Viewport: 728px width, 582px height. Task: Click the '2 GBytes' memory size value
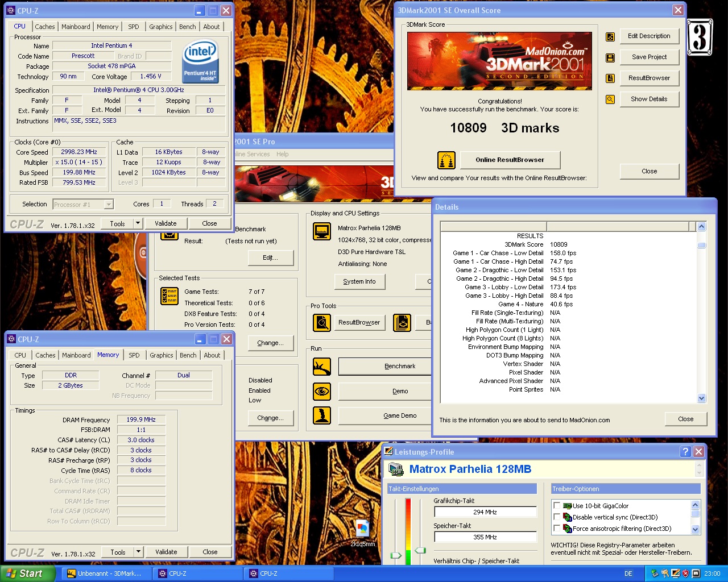(x=71, y=386)
